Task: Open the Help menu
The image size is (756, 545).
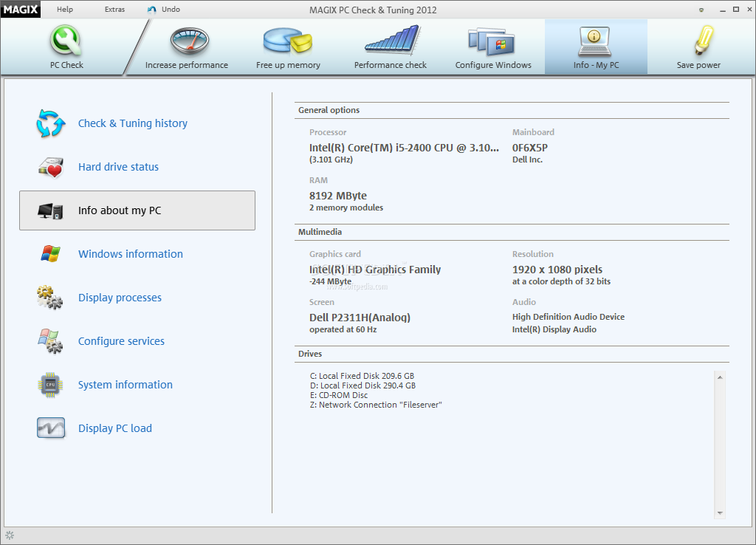Action: pyautogui.click(x=65, y=9)
